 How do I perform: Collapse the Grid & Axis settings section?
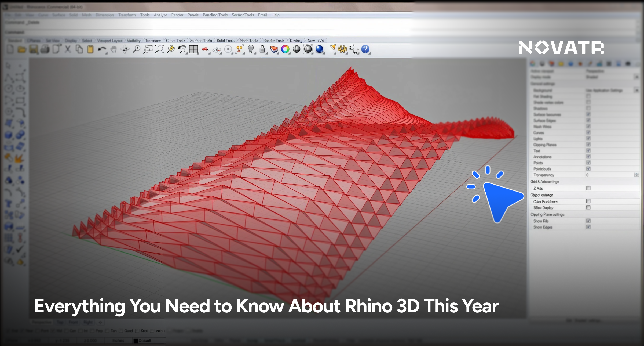click(545, 182)
